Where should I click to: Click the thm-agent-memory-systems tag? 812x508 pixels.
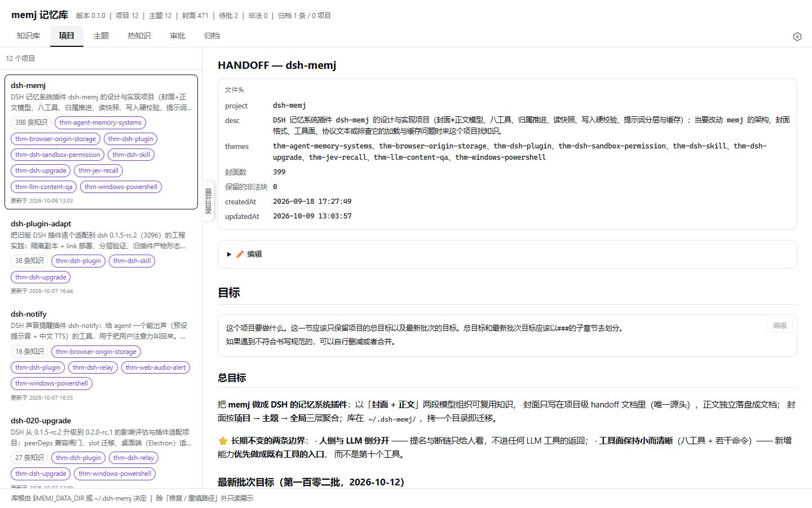tap(100, 122)
